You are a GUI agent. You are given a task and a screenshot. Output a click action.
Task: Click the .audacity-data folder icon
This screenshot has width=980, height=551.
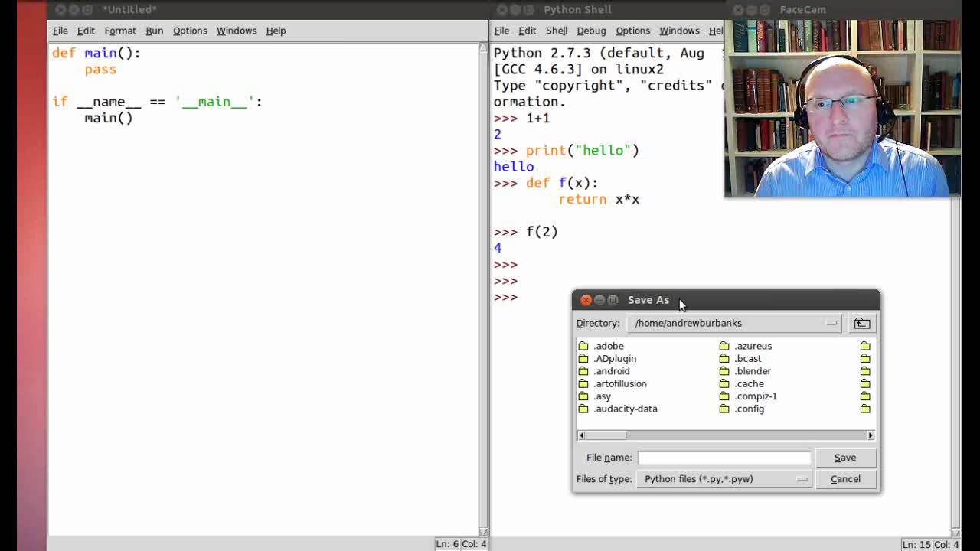[x=583, y=409]
